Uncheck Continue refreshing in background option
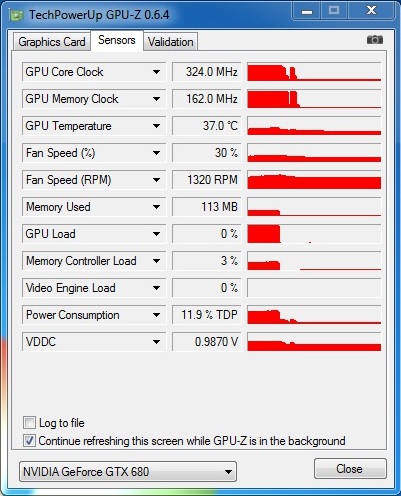The height and width of the screenshot is (496, 401). (x=29, y=441)
